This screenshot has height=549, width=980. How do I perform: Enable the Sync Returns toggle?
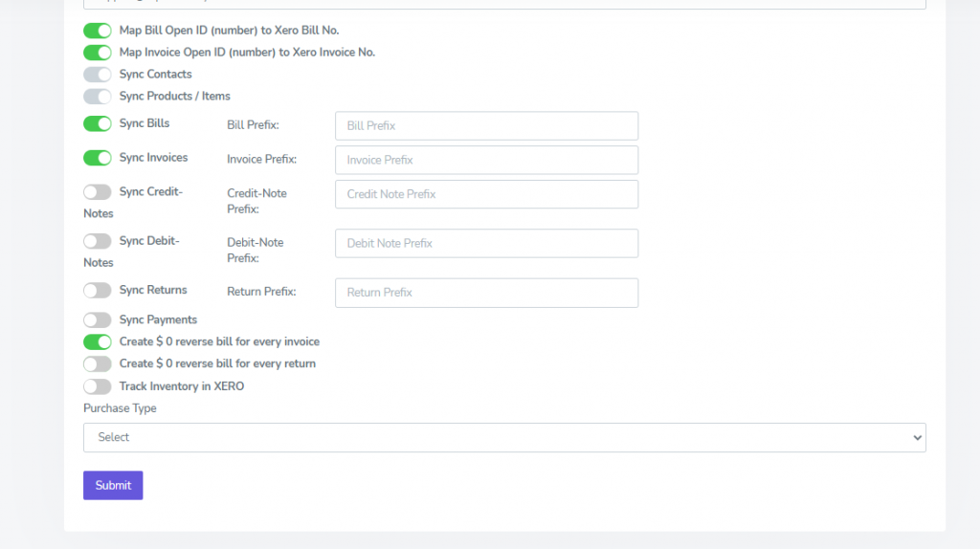point(98,291)
